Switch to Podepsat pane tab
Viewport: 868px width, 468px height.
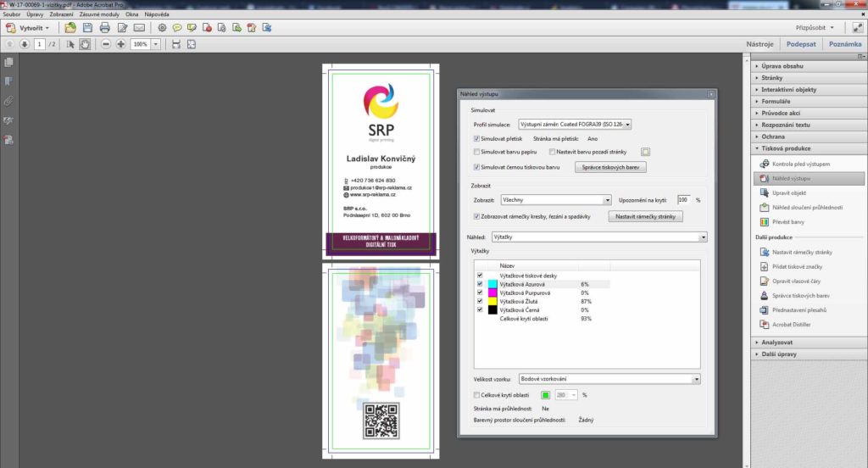click(x=801, y=44)
